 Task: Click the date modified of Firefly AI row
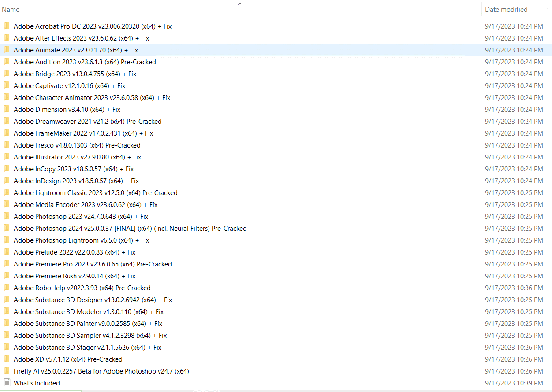(x=514, y=371)
